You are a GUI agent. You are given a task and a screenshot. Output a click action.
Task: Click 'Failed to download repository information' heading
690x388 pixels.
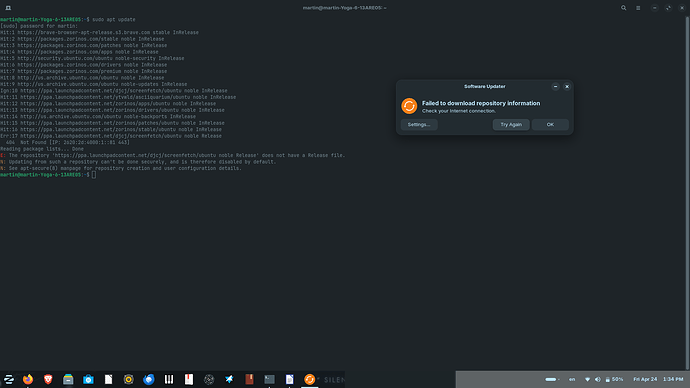[481, 103]
